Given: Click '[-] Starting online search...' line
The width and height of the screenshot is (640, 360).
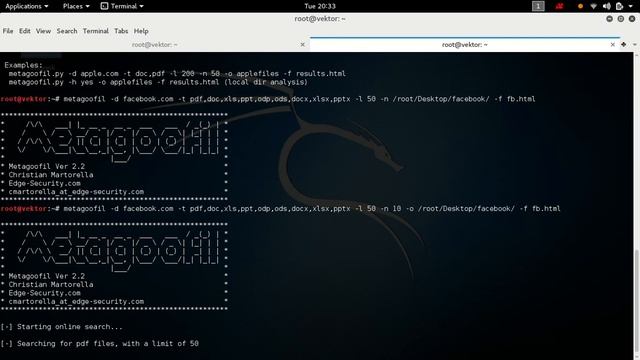Looking at the screenshot, I should point(61,327).
